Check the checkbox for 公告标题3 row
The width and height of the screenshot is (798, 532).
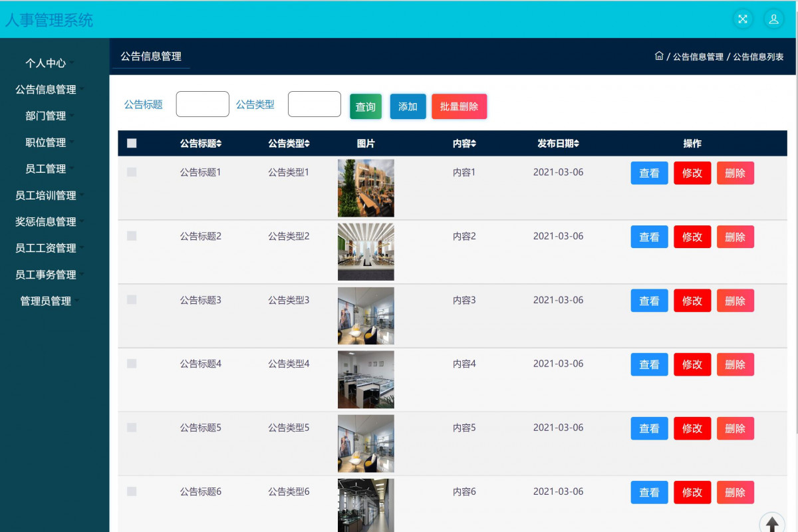[131, 300]
